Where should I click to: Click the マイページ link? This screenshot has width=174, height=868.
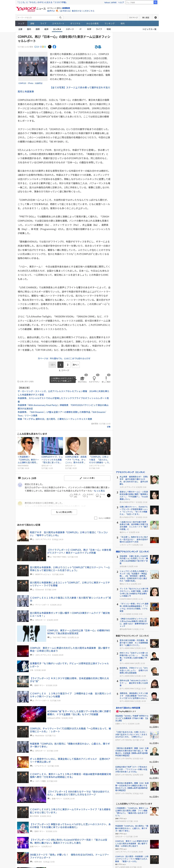[133, 18]
